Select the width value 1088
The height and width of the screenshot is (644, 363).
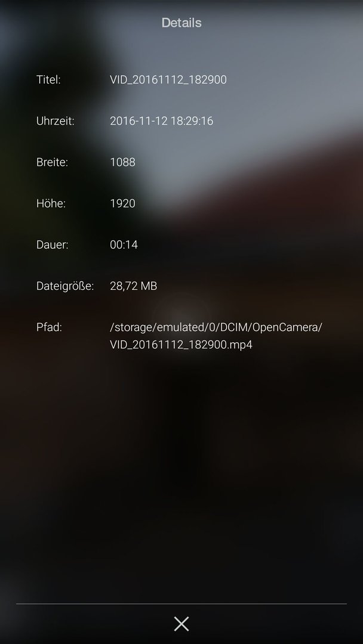point(122,162)
